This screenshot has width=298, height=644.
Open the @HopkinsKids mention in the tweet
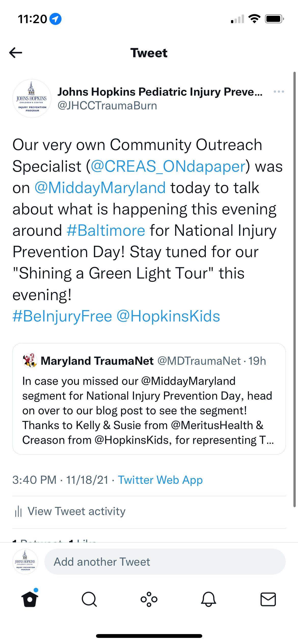(x=168, y=316)
